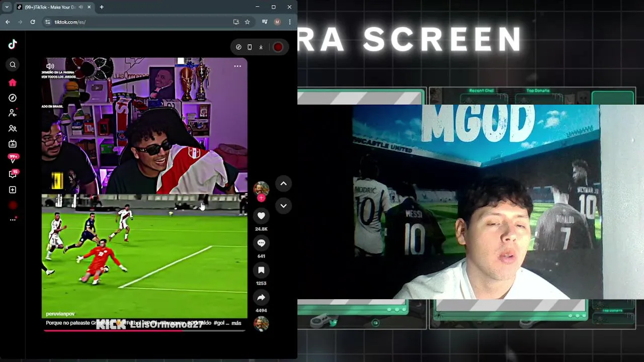This screenshot has height=362, width=644.
Task: Open comments on the video
Action: 261,243
